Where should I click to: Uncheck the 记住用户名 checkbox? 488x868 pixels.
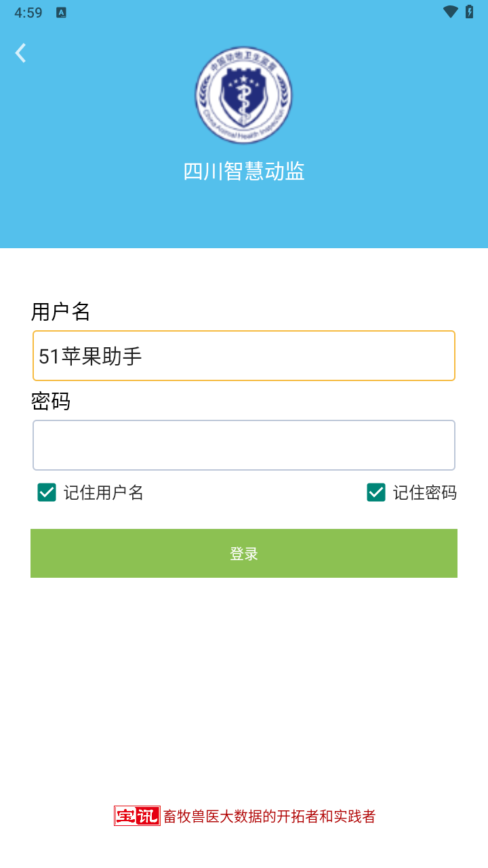click(x=47, y=492)
